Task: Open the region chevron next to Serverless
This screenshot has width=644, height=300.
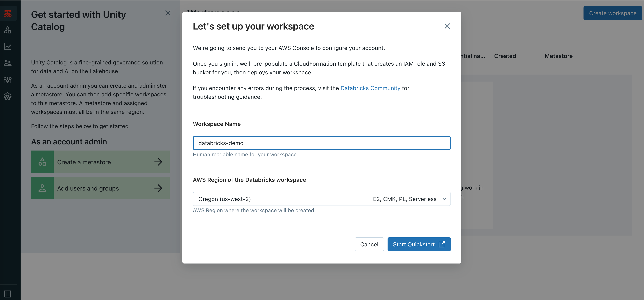Action: [444, 199]
